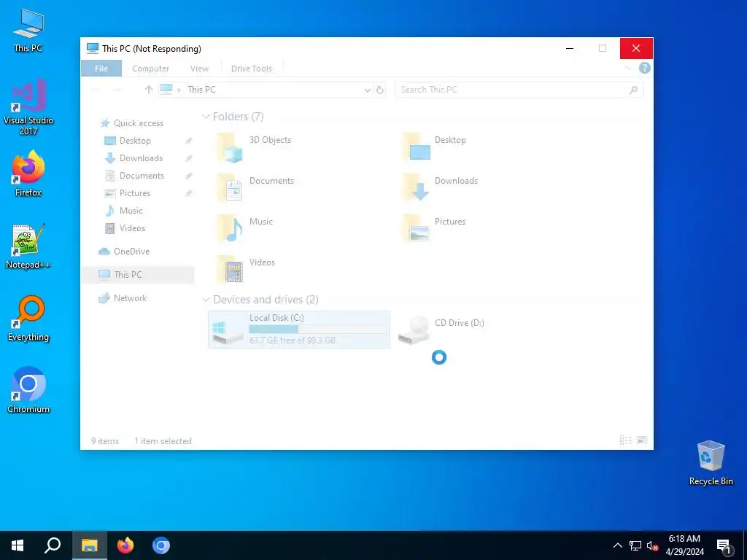Show hidden system tray icons
This screenshot has width=747, height=560.
coord(617,545)
